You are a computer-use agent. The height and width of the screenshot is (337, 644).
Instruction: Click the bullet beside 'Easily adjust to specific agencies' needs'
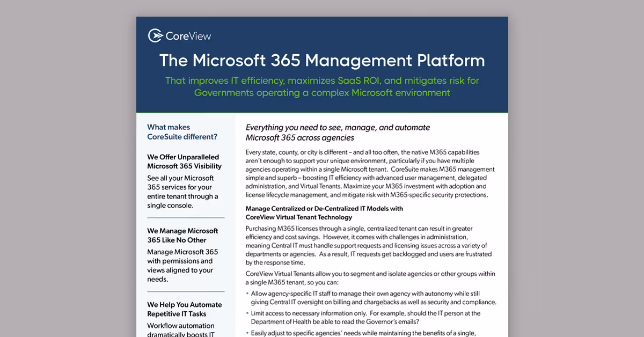click(248, 332)
